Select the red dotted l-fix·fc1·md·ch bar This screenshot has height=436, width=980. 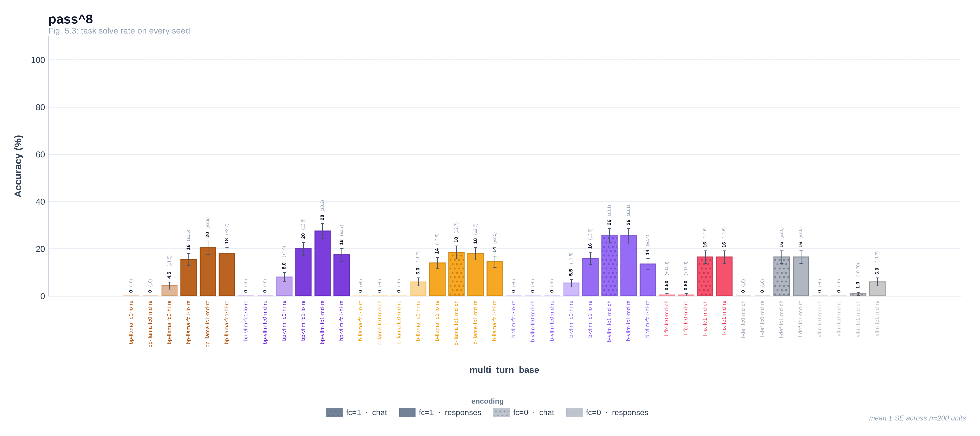click(x=705, y=276)
